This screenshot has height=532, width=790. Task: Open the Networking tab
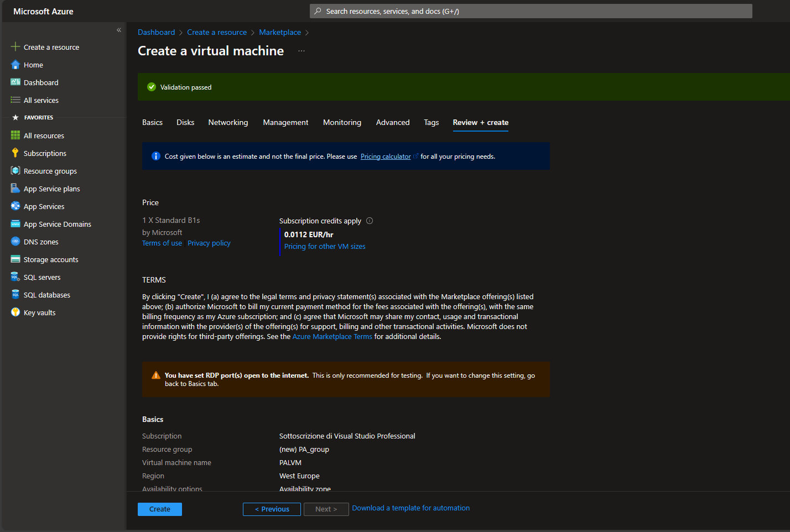click(x=228, y=122)
